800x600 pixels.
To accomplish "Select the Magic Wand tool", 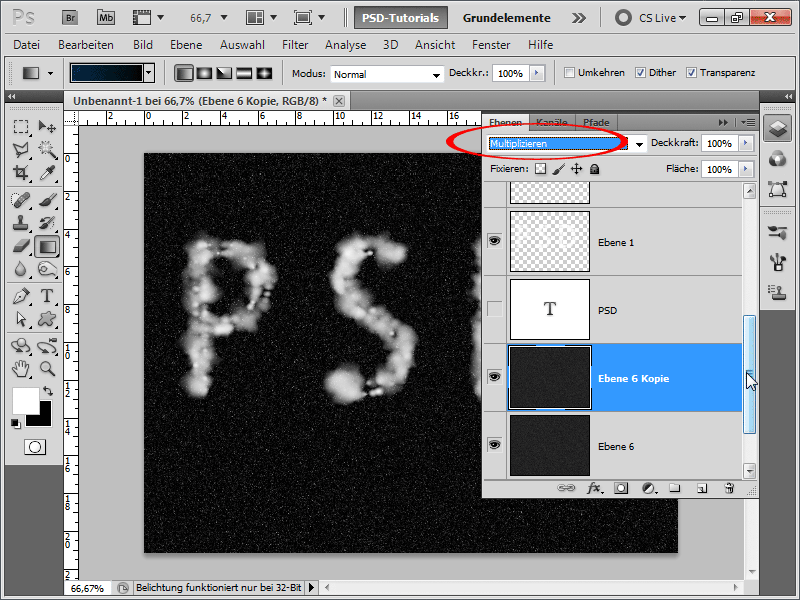I will [x=47, y=149].
